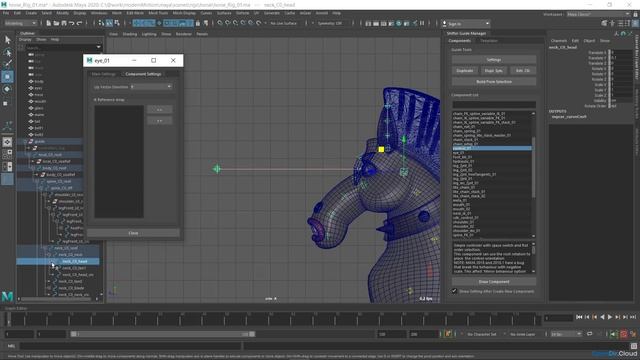
Task: Toggle Show Setting After Create New Component checkbox
Action: point(454,291)
